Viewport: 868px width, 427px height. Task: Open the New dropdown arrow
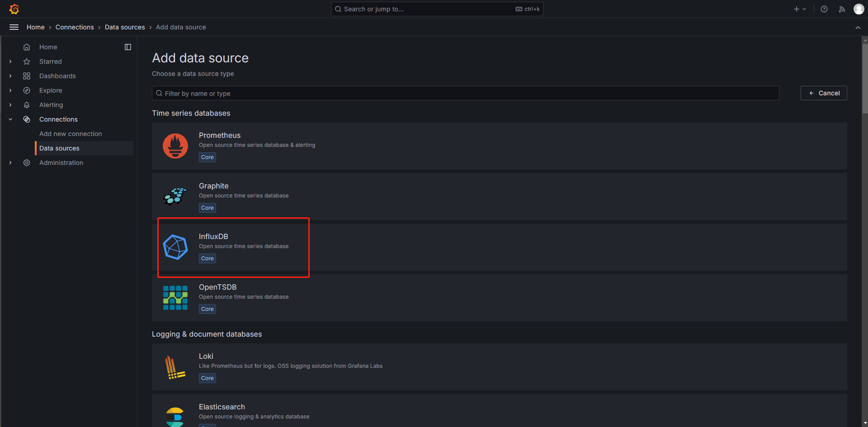coord(804,9)
